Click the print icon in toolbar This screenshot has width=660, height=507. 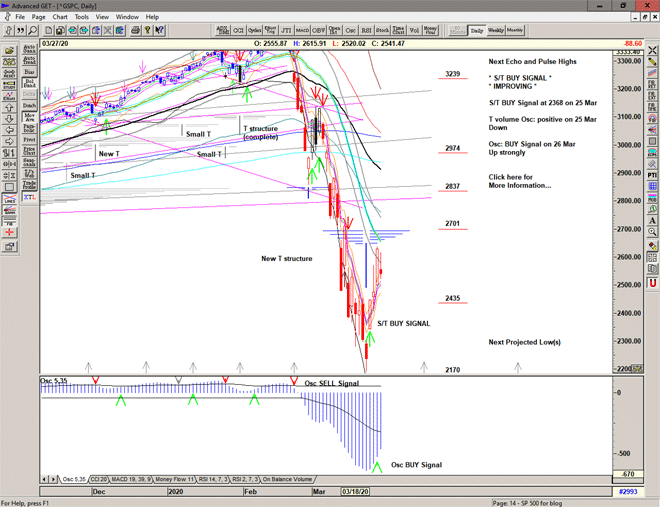135,30
